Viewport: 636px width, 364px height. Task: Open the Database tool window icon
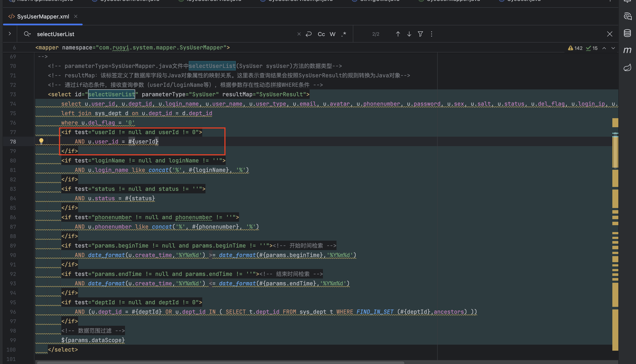(627, 33)
